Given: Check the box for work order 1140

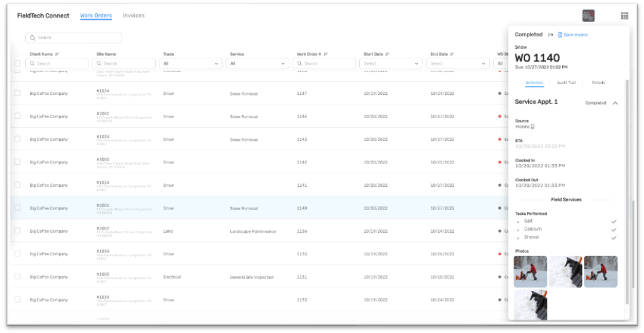Looking at the screenshot, I should point(17,208).
